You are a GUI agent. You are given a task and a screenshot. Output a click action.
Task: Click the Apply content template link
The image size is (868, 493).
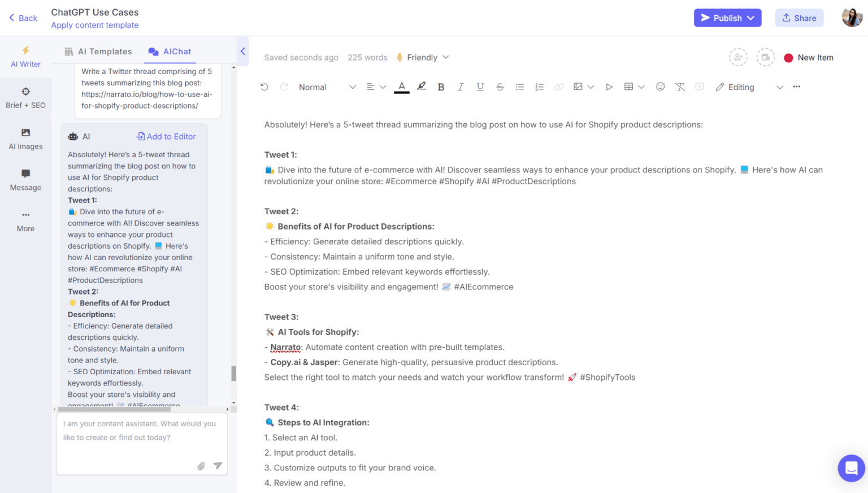click(x=94, y=25)
